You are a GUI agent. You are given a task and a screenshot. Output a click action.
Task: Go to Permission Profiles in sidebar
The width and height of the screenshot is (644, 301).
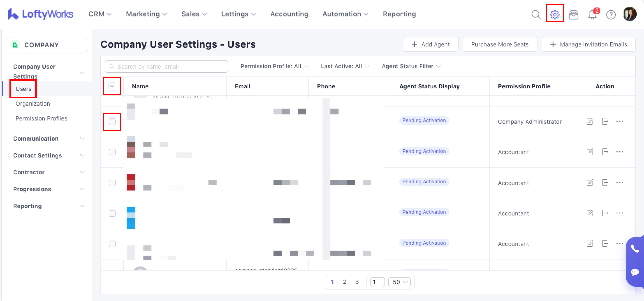(x=41, y=118)
